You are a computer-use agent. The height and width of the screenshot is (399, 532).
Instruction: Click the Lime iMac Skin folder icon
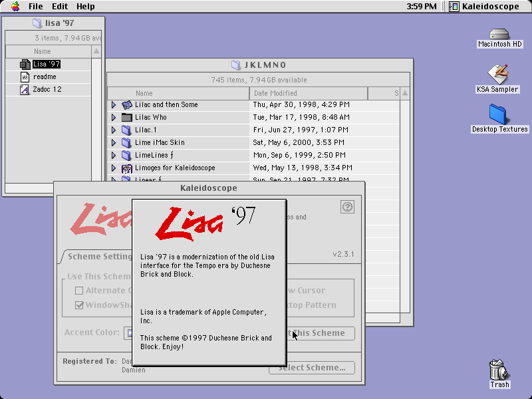tap(126, 142)
